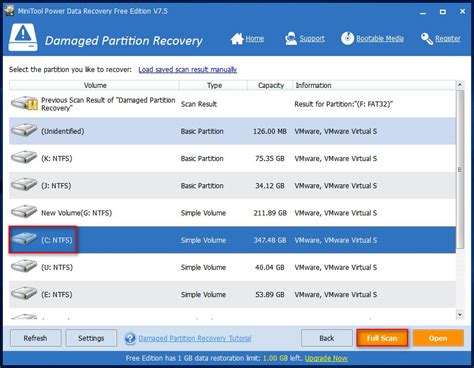This screenshot has height=368, width=474.
Task: Click the Refresh button
Action: pyautogui.click(x=36, y=338)
